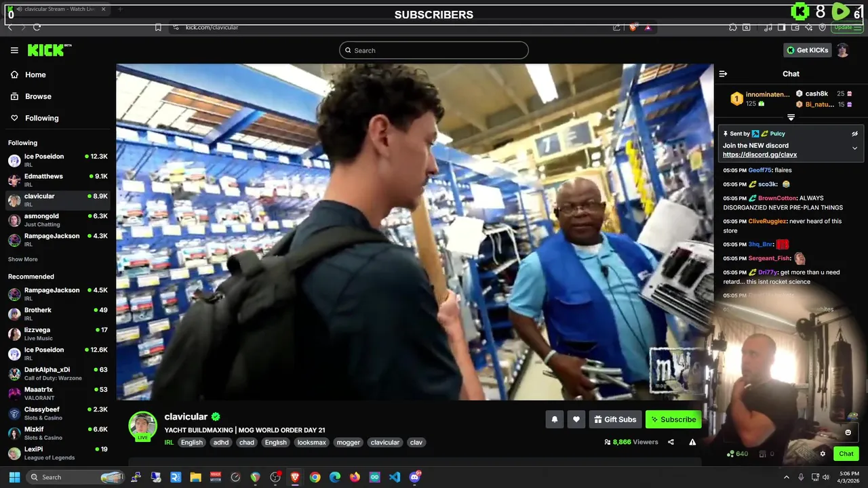The height and width of the screenshot is (488, 868).
Task: Open Maaatr1x recommended channel
Action: point(58,394)
